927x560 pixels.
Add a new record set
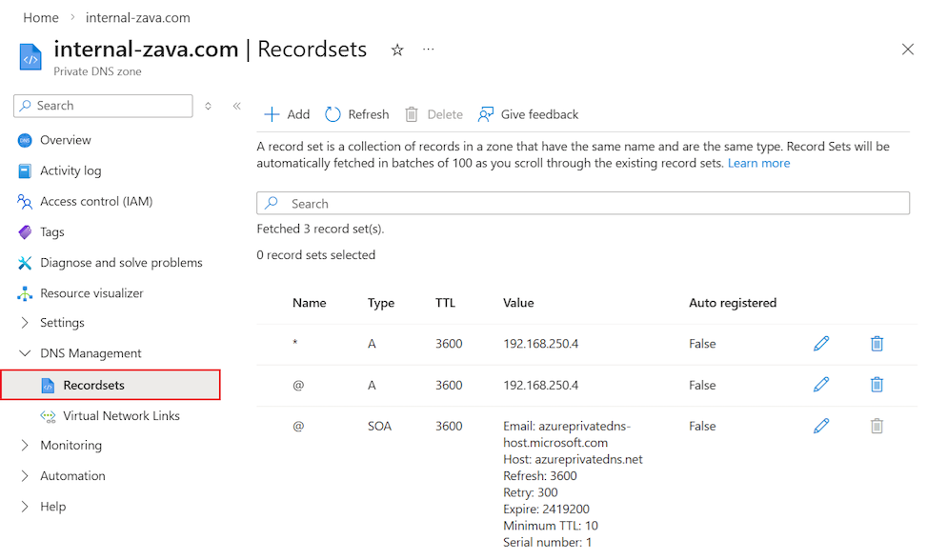pyautogui.click(x=285, y=113)
